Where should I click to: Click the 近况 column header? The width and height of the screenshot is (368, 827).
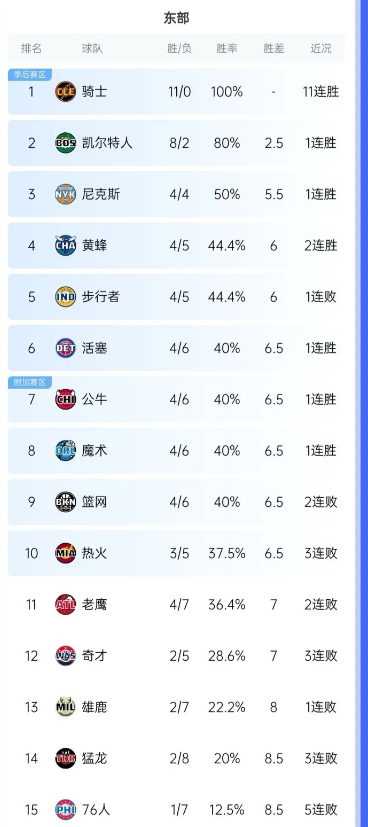click(321, 49)
